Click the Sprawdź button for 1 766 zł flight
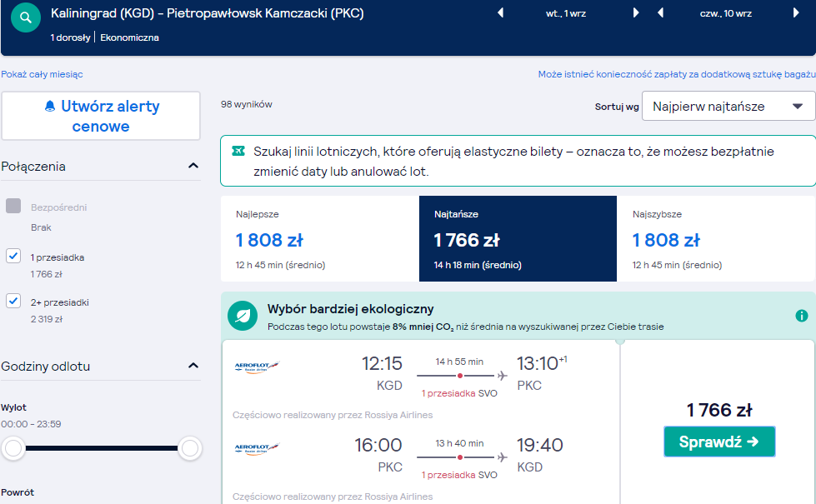The width and height of the screenshot is (816, 504). [719, 442]
